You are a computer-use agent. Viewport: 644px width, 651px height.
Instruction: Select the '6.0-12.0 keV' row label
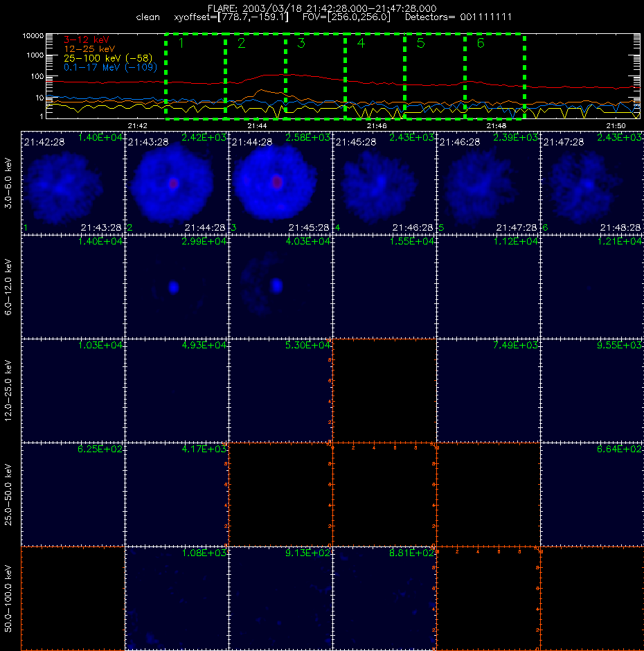8,287
